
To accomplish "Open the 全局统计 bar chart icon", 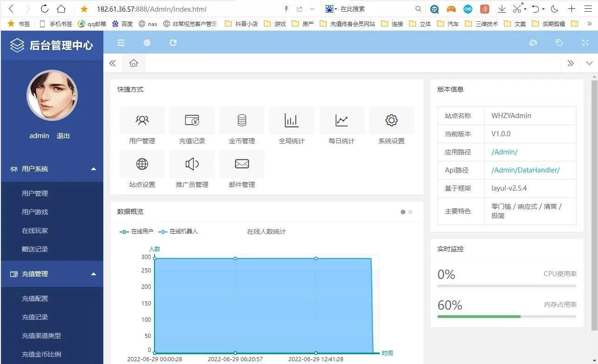I will coord(291,121).
